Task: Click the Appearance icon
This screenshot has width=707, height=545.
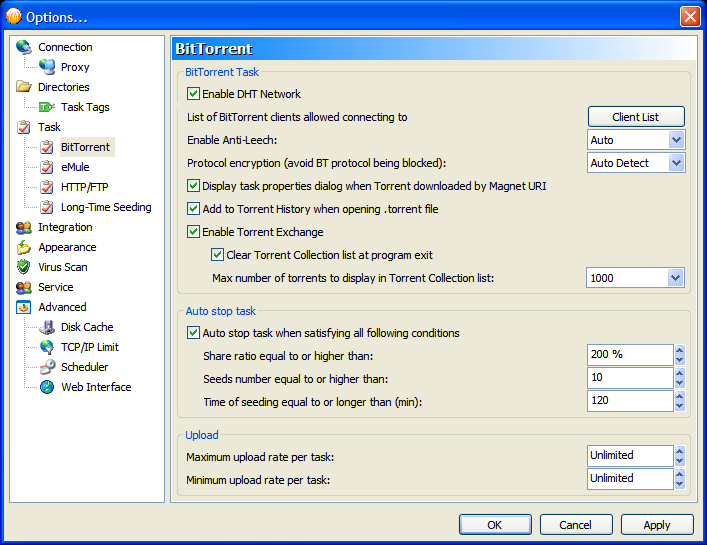Action: 23,247
